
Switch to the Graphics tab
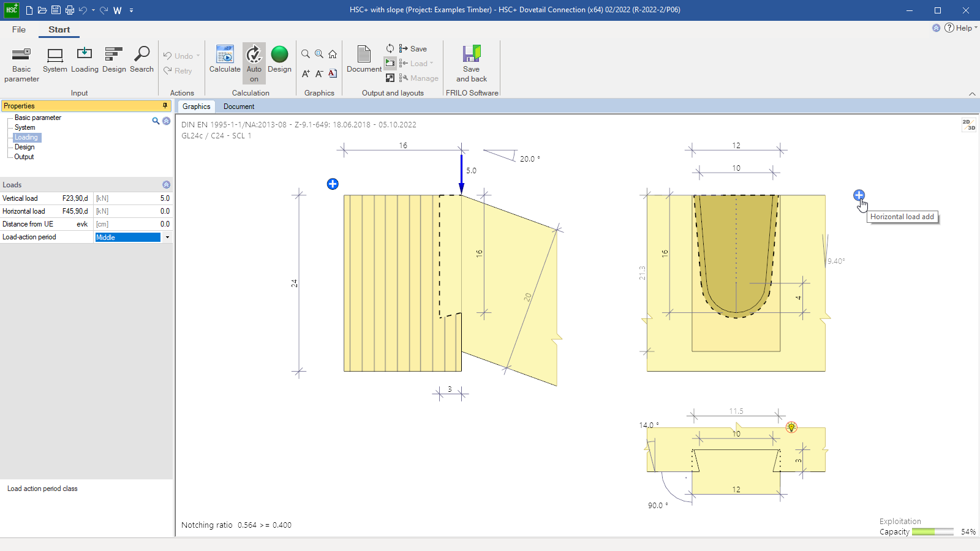coord(197,107)
